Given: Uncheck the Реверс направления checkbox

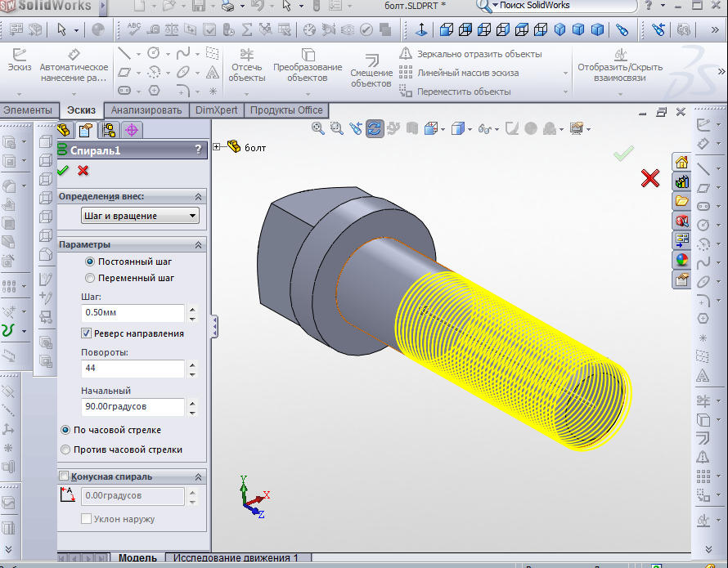Looking at the screenshot, I should (87, 333).
